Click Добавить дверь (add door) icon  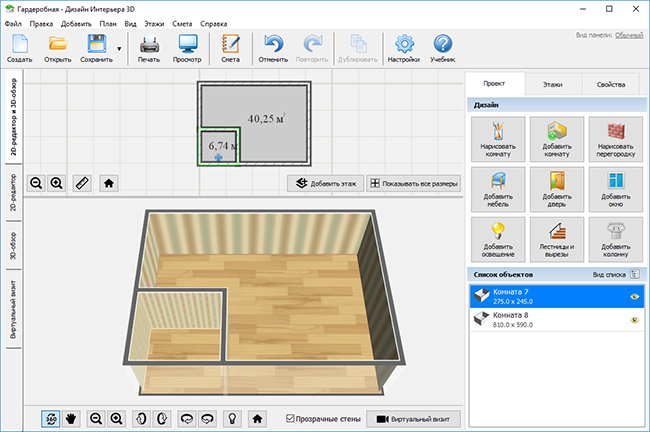(556, 191)
